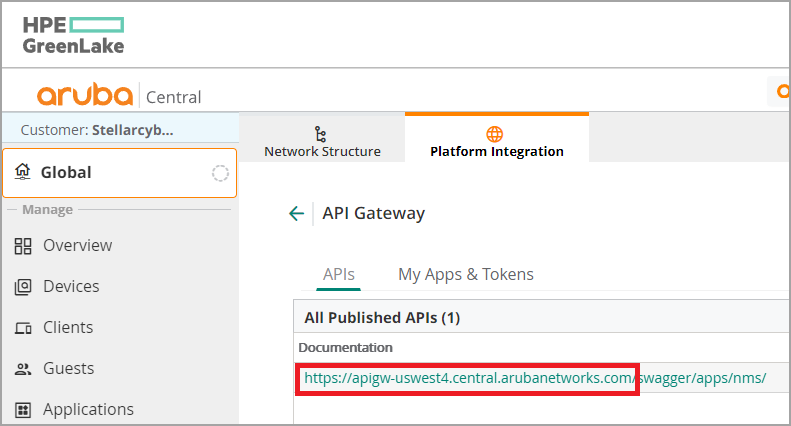Click the Platform Integration globe icon
The image size is (791, 426).
click(x=495, y=133)
